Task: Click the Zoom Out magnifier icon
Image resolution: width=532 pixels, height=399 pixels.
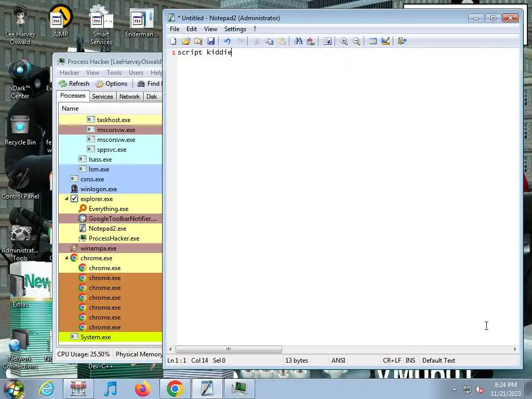Action: (356, 41)
